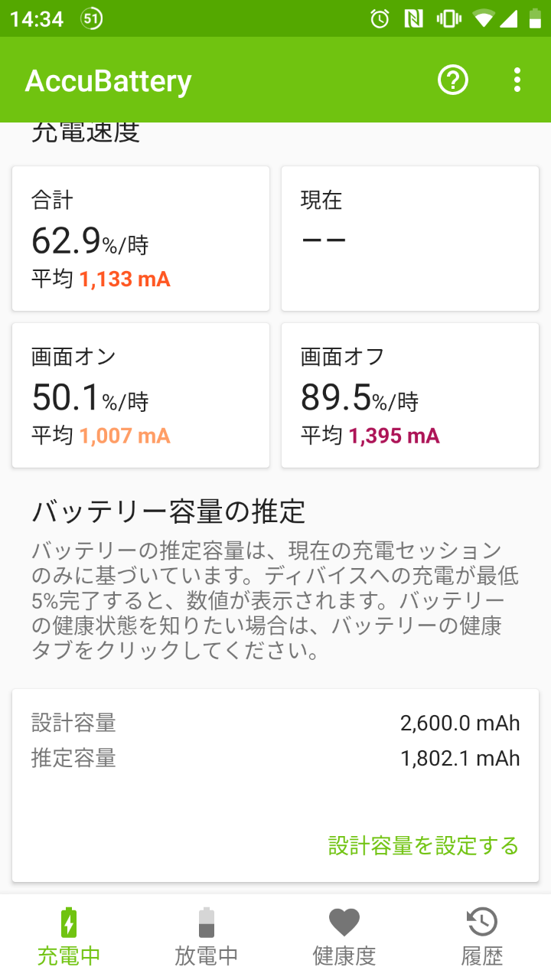Screen dimensions: 551x980
Task: Tap the 現在 current speed card
Action: click(x=410, y=239)
